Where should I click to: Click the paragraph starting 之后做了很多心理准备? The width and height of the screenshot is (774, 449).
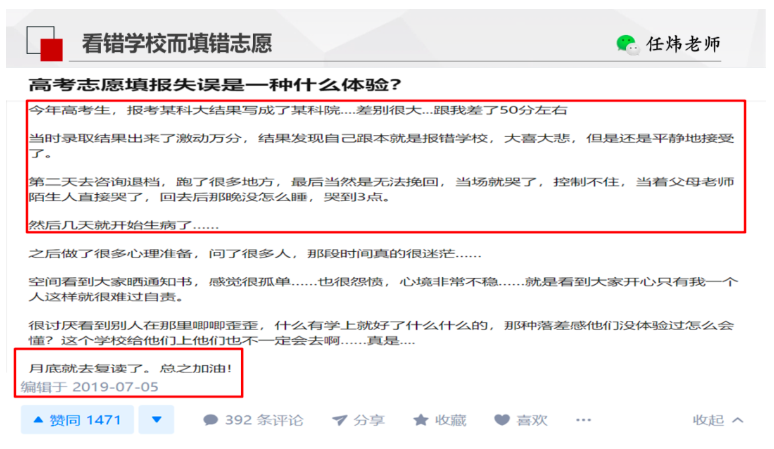coord(254,254)
